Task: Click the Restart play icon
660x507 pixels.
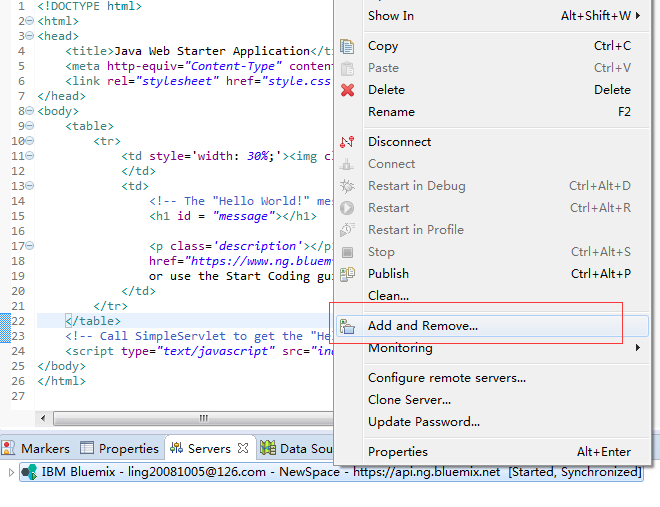Action: (x=347, y=208)
